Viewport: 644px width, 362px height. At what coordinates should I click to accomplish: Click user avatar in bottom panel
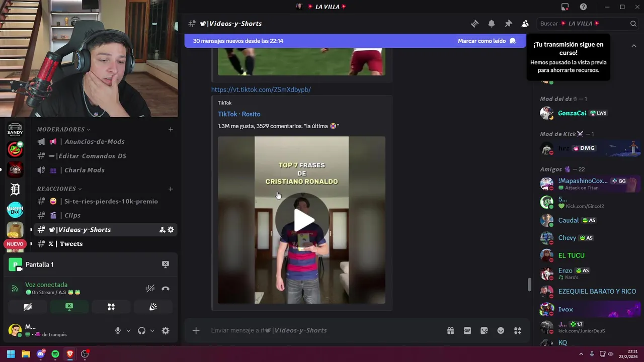[x=15, y=330]
